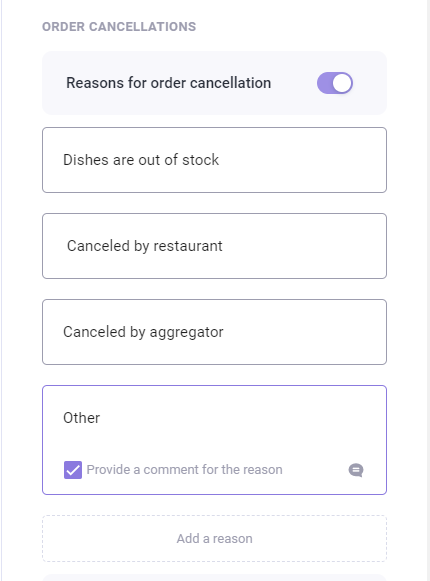The width and height of the screenshot is (430, 581).
Task: Click the white knob of the cancellation toggle
Action: (x=342, y=83)
